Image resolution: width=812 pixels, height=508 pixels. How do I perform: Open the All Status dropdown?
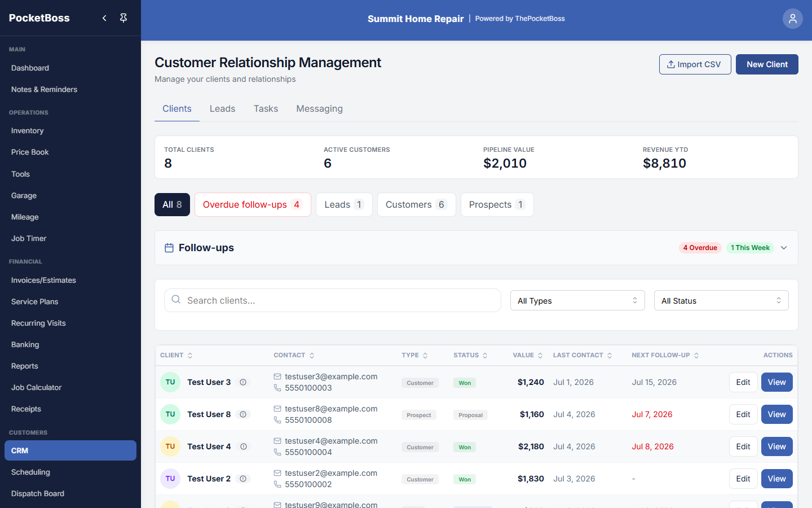(721, 300)
